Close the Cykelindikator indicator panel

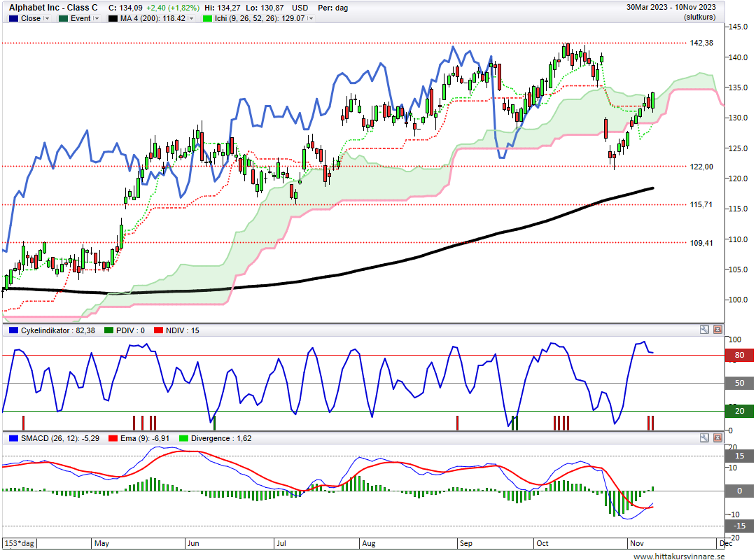pyautogui.click(x=718, y=330)
